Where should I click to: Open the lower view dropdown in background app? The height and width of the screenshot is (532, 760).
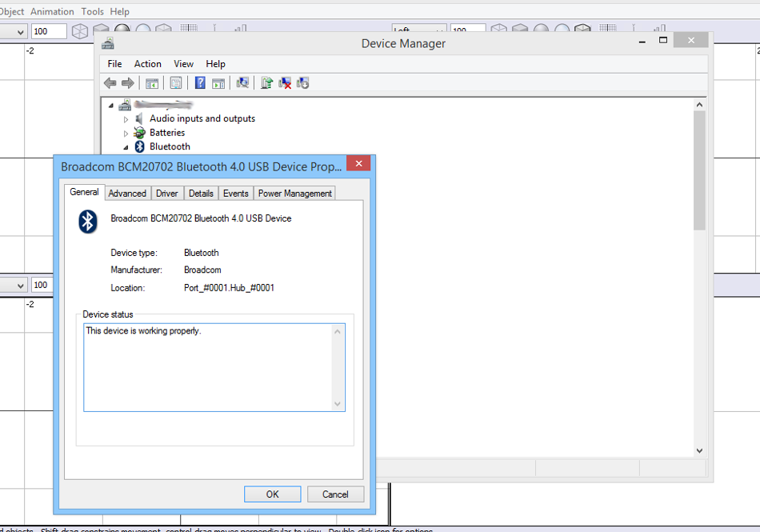pos(20,286)
